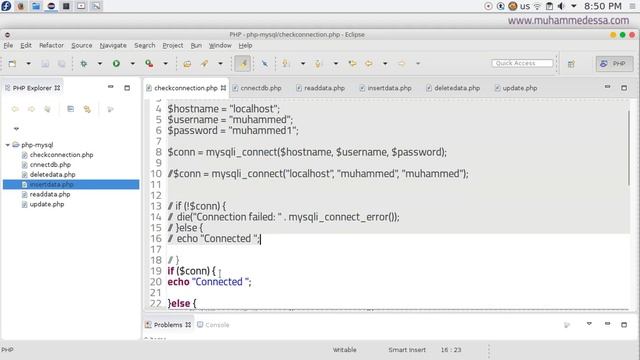Collapse the php-mysql project tree node

click(x=8, y=145)
